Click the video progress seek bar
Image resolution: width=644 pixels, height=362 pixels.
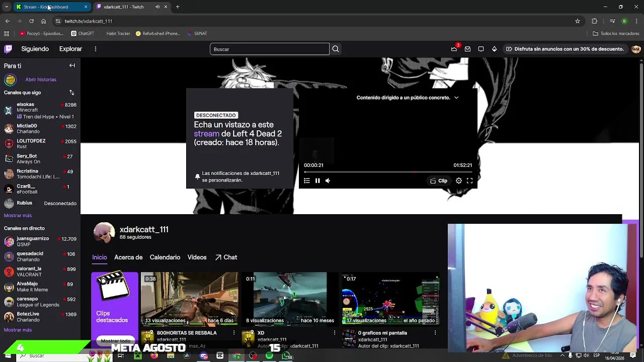[x=388, y=172]
